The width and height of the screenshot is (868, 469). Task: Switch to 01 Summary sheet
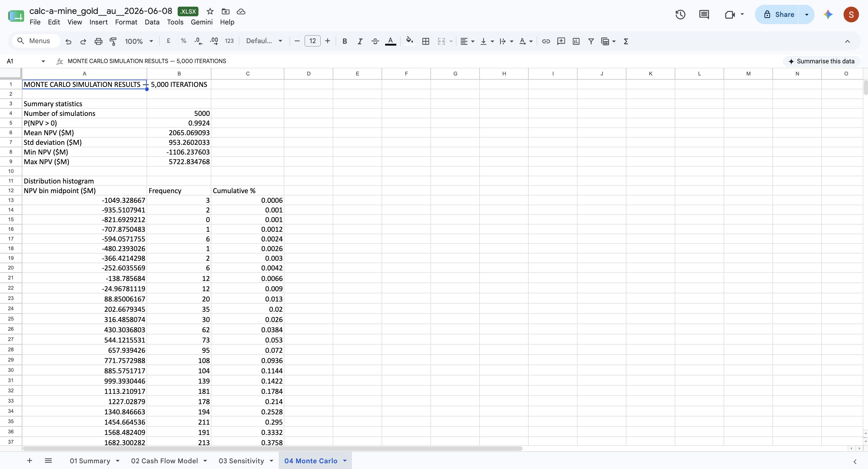point(90,461)
